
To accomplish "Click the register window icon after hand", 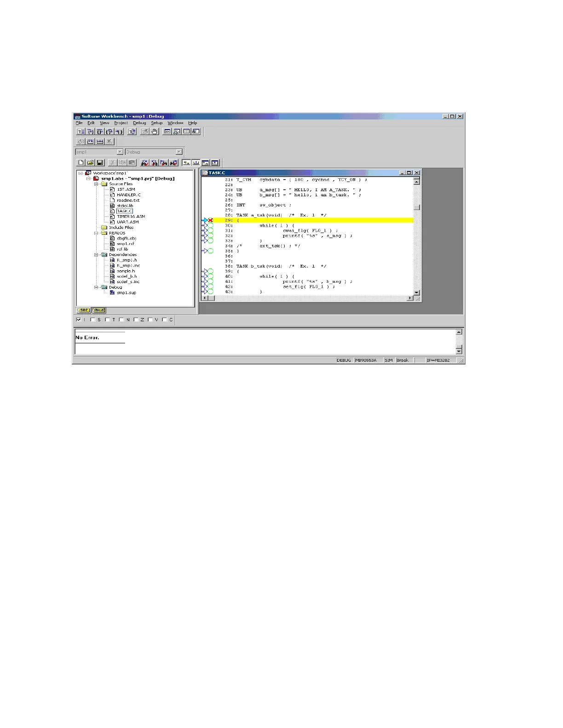I will (x=167, y=131).
